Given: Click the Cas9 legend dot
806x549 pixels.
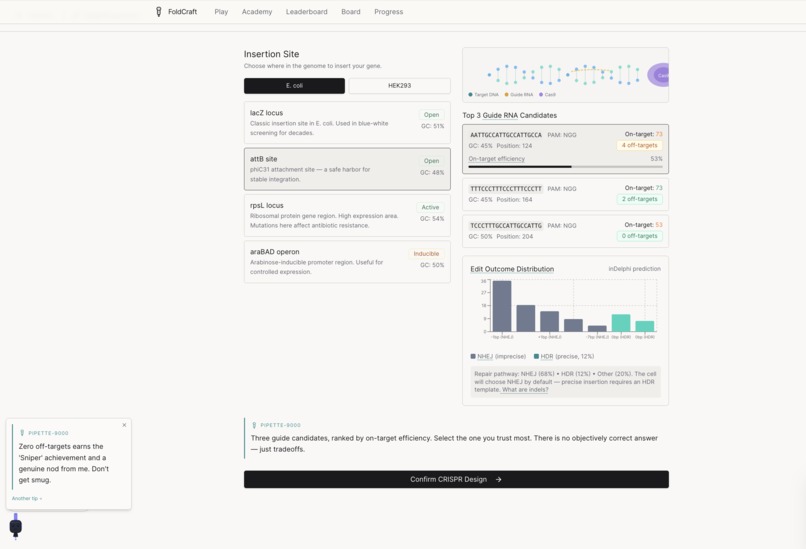Looking at the screenshot, I should pos(541,95).
